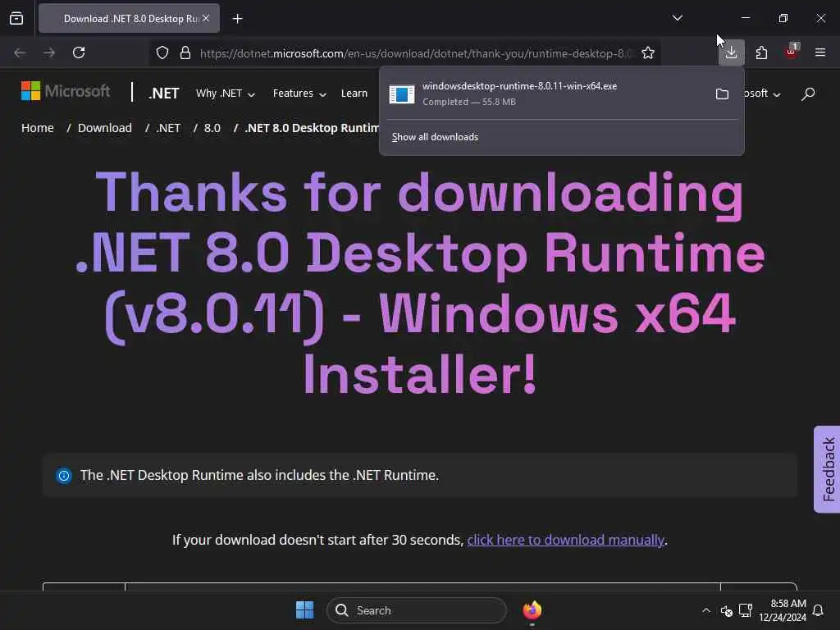Viewport: 840px width, 630px height.
Task: Expand the partially hidden Microsoft menu
Action: coord(762,94)
